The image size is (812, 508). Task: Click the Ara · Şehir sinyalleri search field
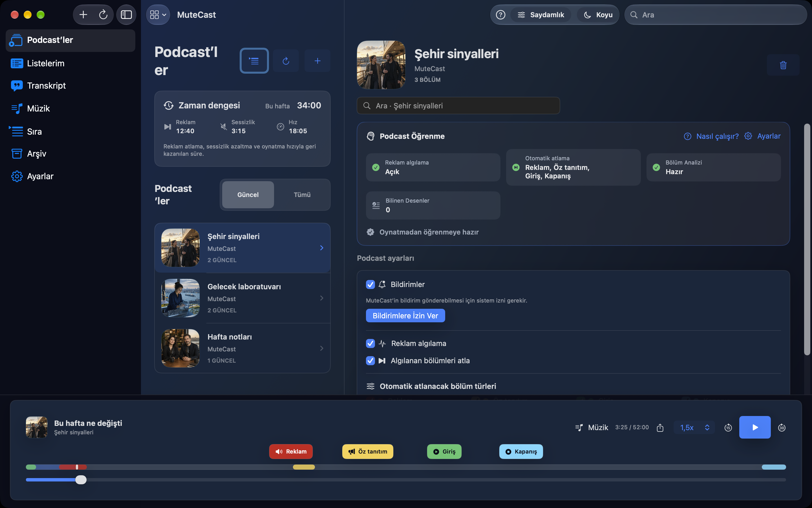coord(458,106)
